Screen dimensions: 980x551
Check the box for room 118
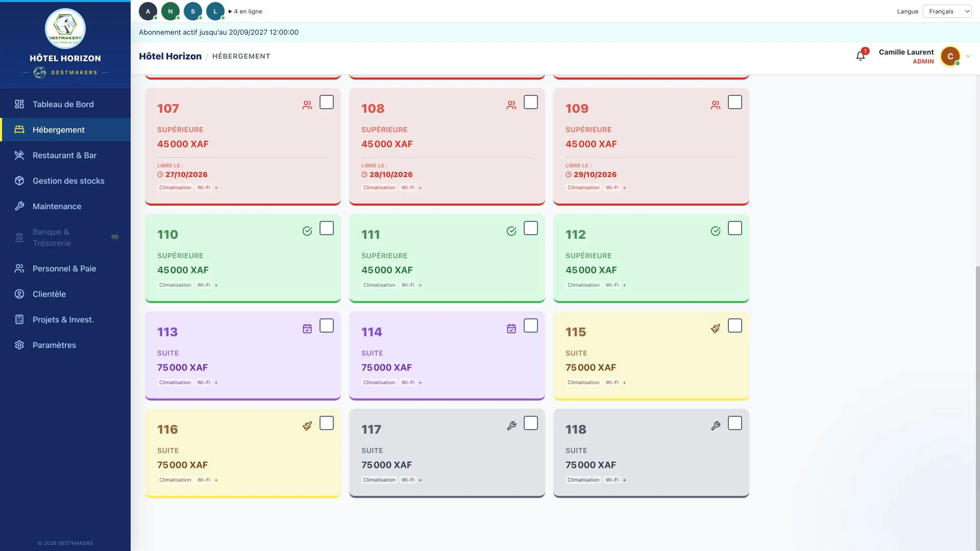[x=735, y=423]
